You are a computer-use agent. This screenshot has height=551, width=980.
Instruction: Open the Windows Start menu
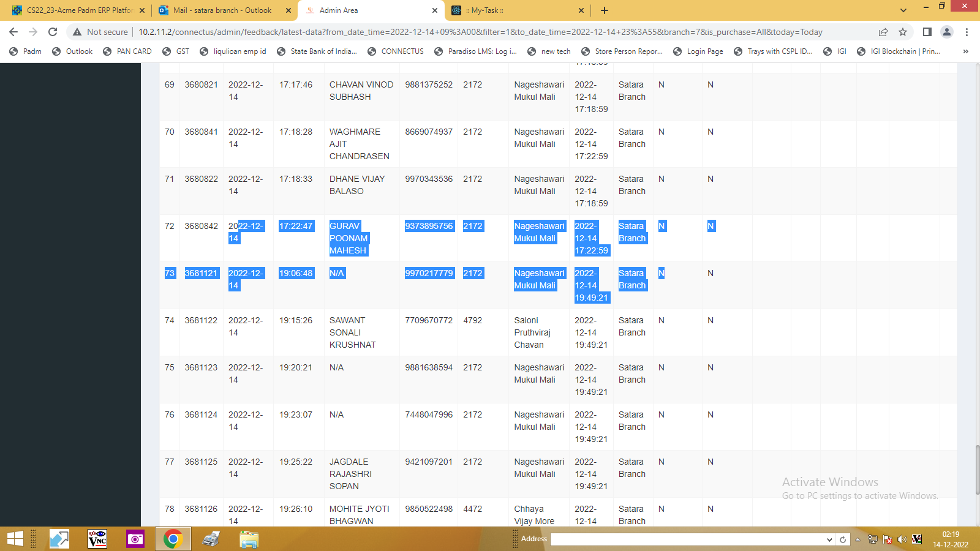tap(15, 539)
